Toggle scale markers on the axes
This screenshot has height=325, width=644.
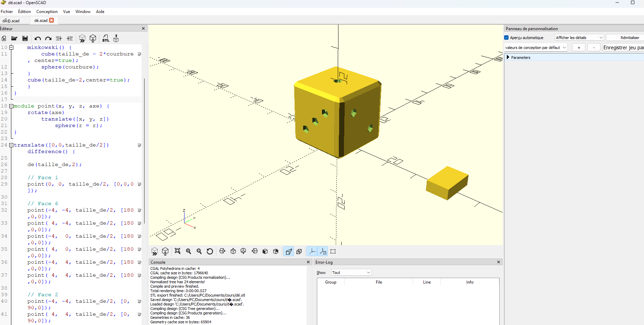tap(323, 251)
